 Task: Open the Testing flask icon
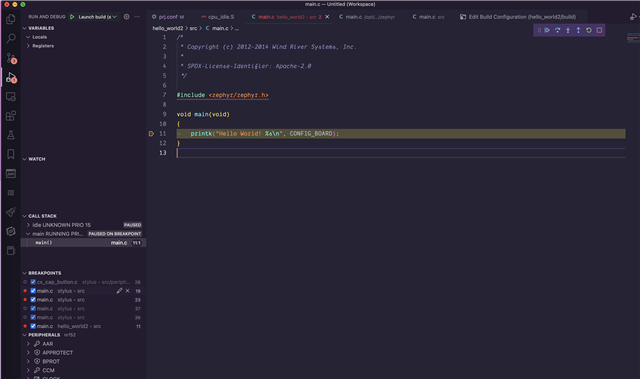[11, 135]
